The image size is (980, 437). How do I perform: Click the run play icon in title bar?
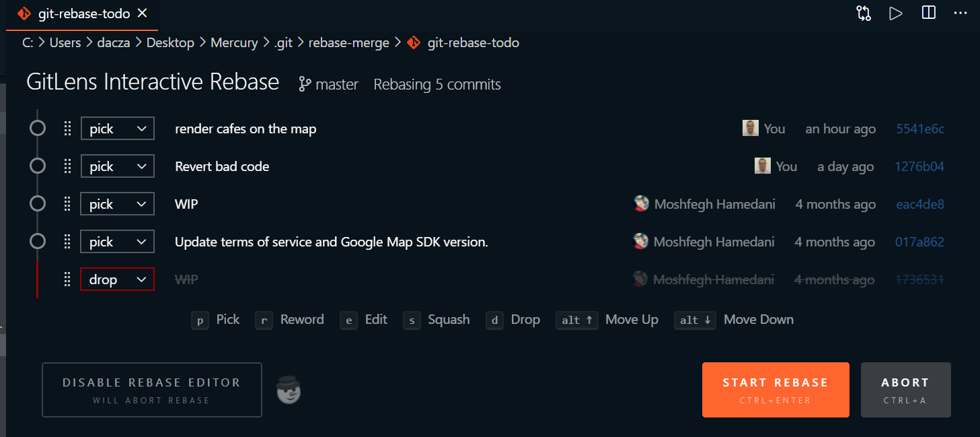point(895,13)
